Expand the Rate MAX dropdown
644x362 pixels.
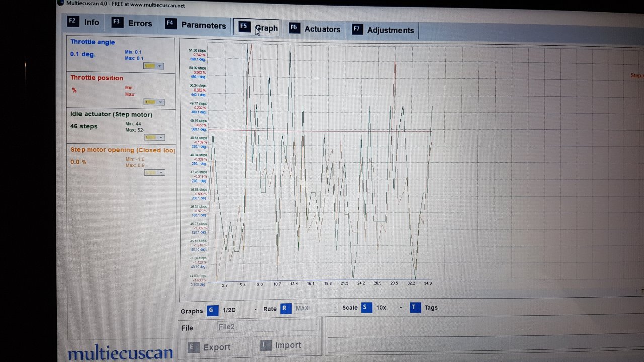click(x=316, y=308)
